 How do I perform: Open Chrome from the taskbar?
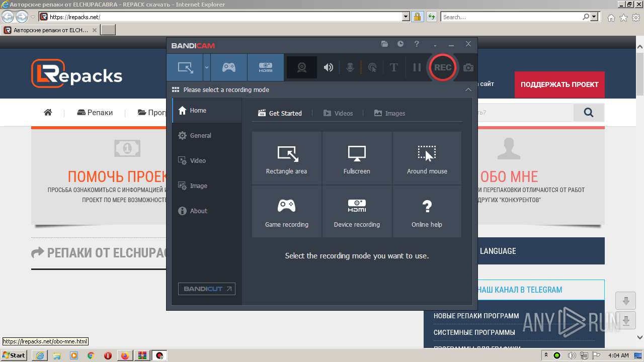91,355
